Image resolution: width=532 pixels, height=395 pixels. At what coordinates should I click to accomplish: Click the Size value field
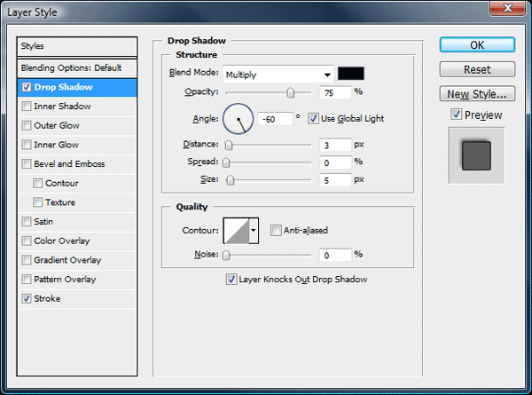click(335, 180)
